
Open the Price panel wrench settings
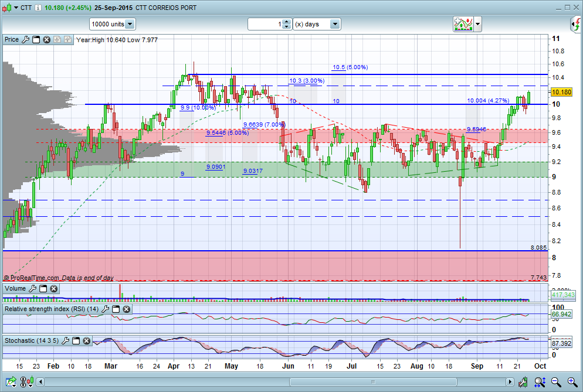click(x=25, y=40)
